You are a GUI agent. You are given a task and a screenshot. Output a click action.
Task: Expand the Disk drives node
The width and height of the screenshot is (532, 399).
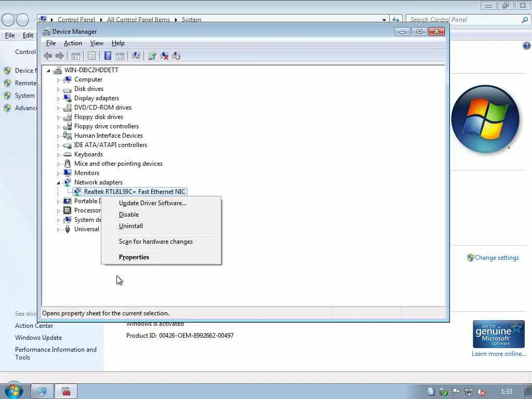(58, 89)
